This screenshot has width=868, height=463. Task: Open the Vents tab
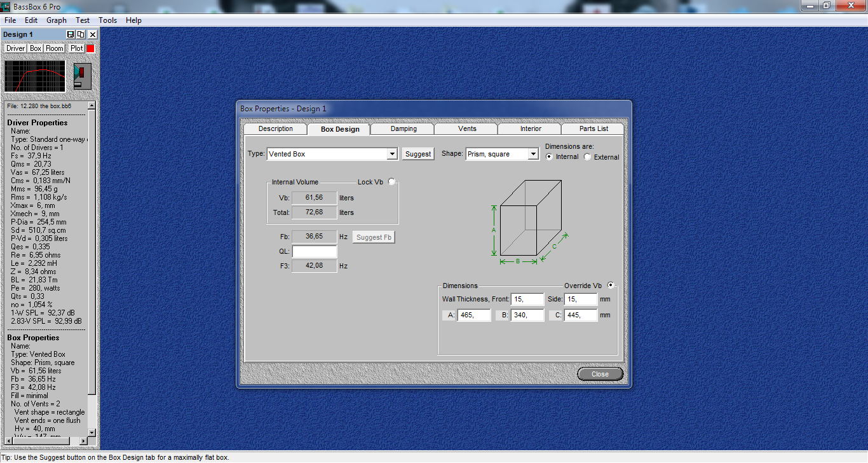coord(467,128)
